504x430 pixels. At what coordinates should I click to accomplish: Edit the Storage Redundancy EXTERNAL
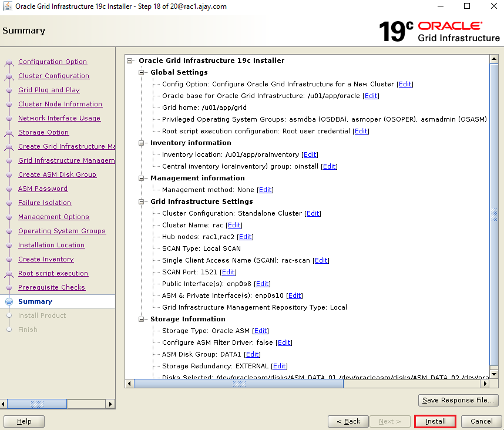point(280,366)
